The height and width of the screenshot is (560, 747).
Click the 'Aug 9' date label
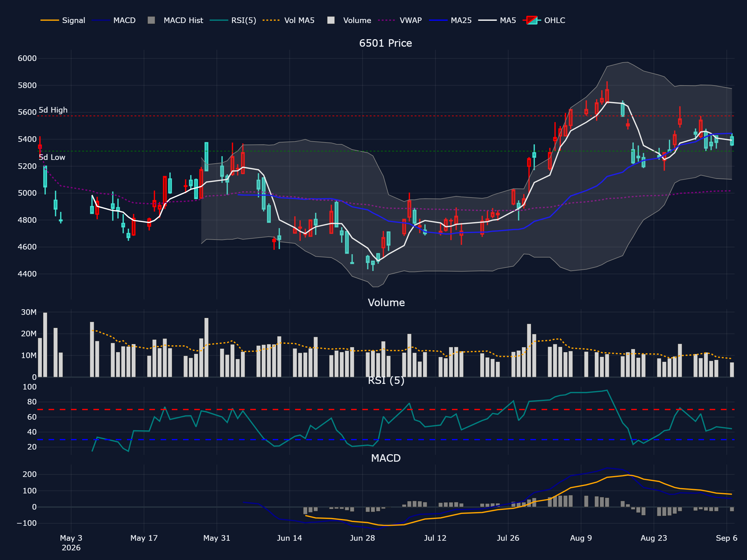pyautogui.click(x=581, y=538)
